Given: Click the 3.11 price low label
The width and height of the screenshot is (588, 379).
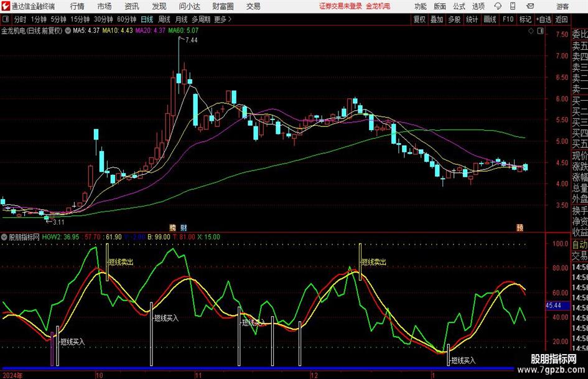Looking at the screenshot, I should coord(58,222).
